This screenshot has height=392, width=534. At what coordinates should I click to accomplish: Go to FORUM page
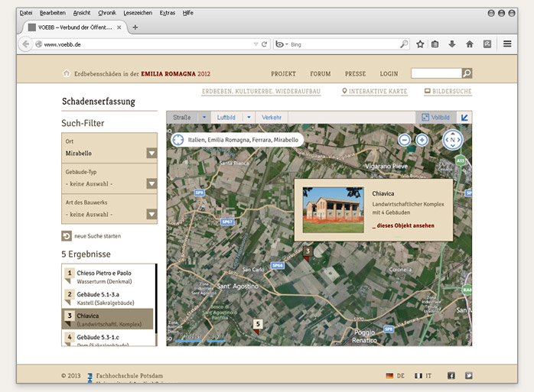tap(320, 74)
